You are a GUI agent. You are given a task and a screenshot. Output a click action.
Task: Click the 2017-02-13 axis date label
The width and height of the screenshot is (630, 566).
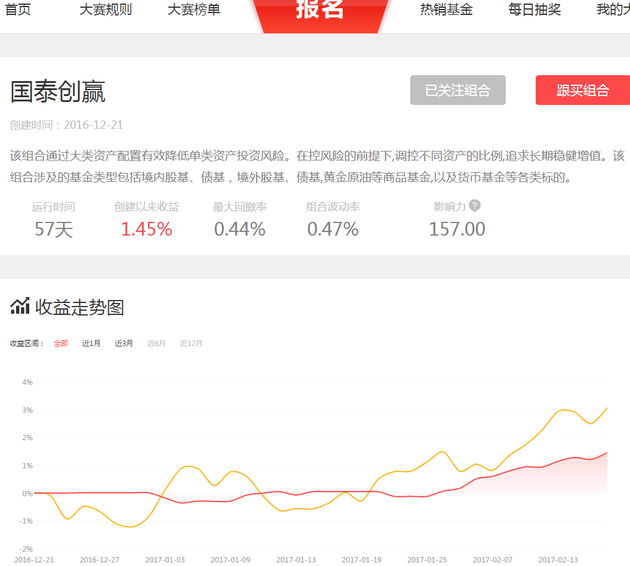pos(558,560)
